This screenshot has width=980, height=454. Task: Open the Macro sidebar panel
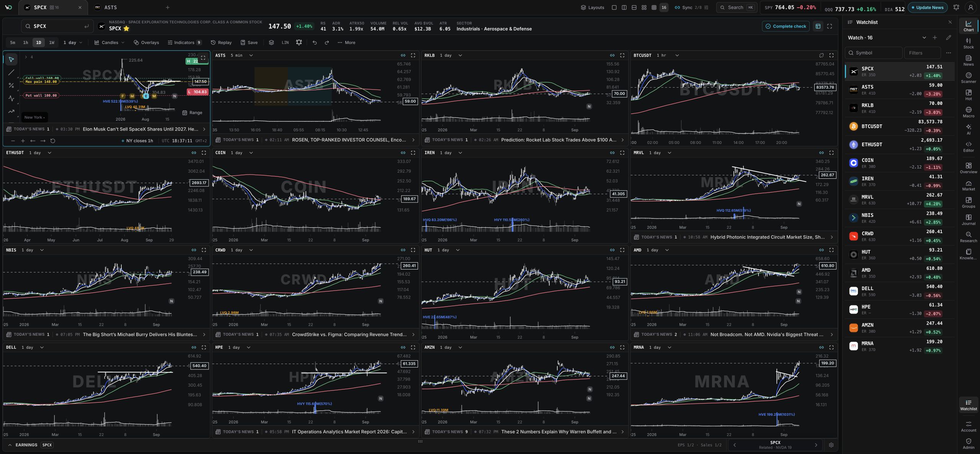(x=969, y=112)
